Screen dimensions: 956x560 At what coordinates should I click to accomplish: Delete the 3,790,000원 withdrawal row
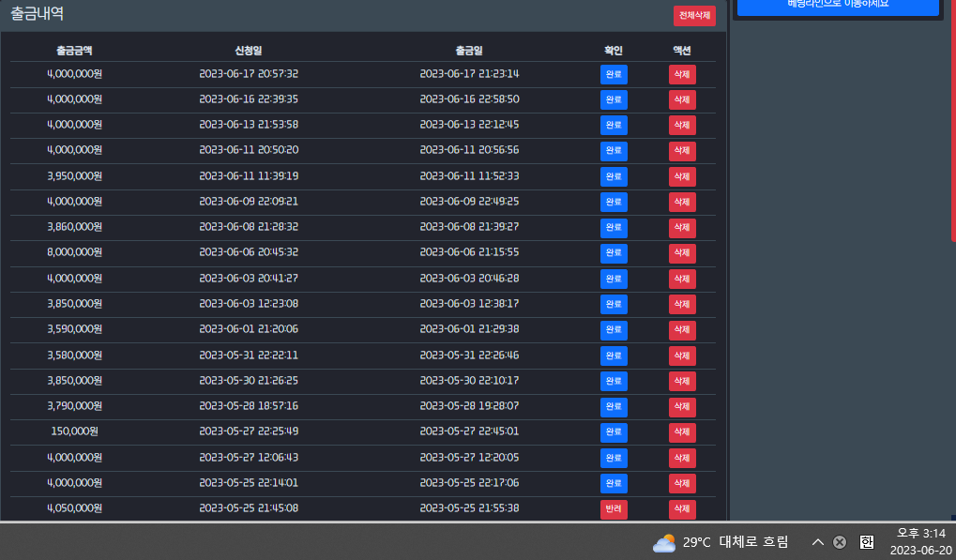click(x=682, y=406)
